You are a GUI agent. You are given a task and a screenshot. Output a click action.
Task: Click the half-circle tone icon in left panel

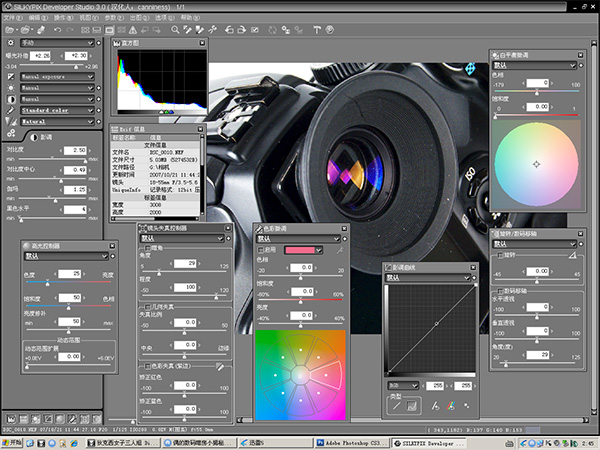pos(11,99)
